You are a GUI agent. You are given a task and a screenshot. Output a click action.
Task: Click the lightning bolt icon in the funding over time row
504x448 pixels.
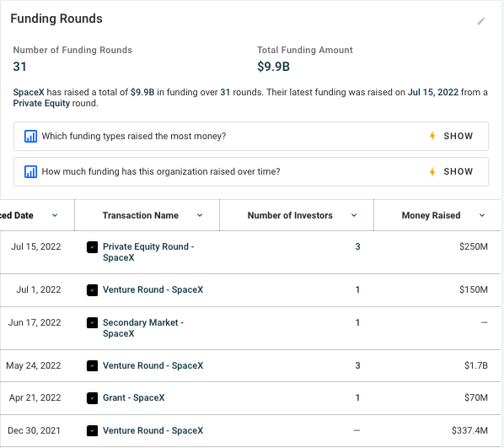point(432,172)
